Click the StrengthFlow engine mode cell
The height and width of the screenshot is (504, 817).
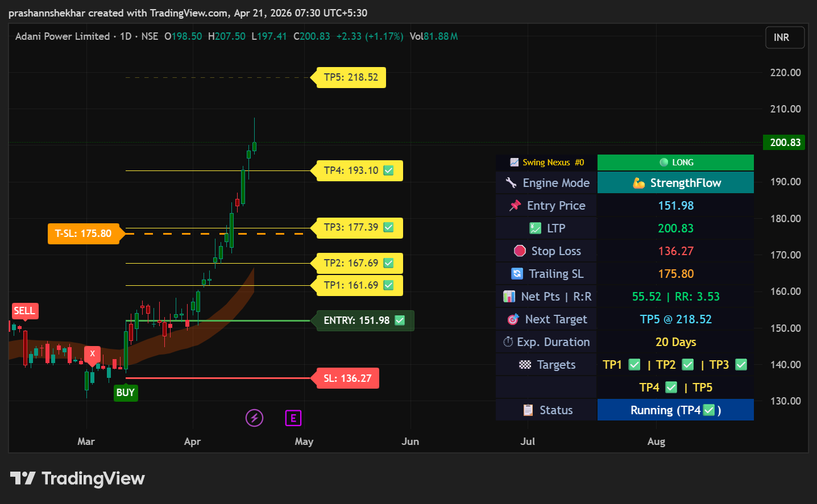[675, 182]
